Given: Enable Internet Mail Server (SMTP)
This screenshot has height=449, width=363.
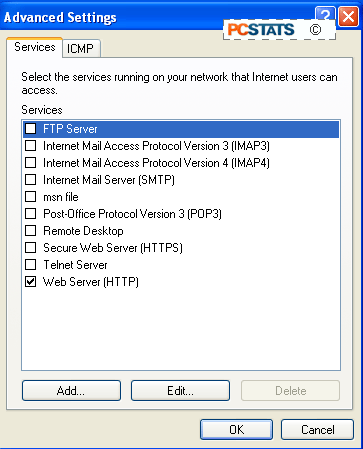Looking at the screenshot, I should (31, 180).
